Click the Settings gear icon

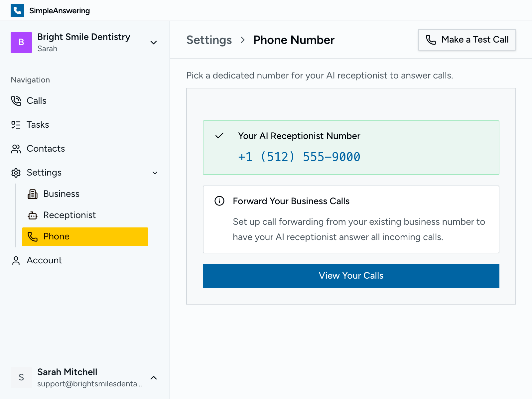click(16, 173)
